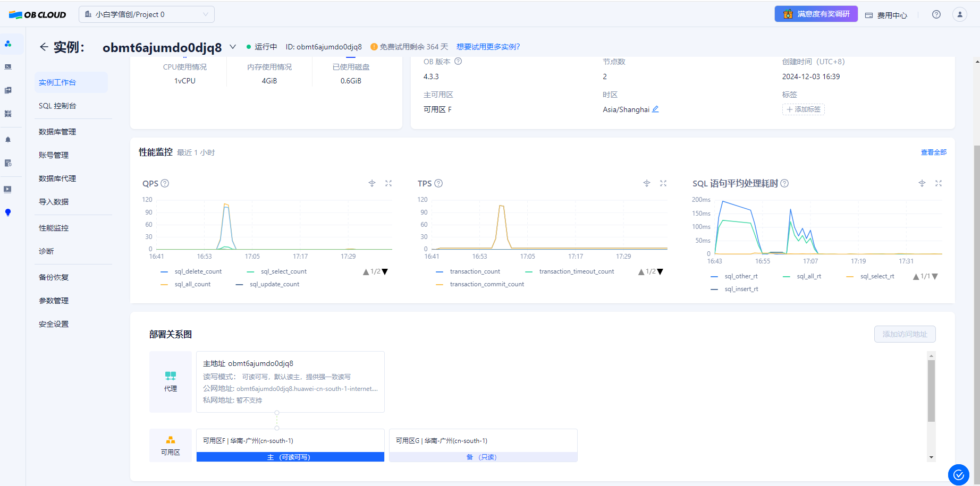Expand the instance switcher chevron
Image resolution: width=980 pixels, height=486 pixels.
point(233,47)
